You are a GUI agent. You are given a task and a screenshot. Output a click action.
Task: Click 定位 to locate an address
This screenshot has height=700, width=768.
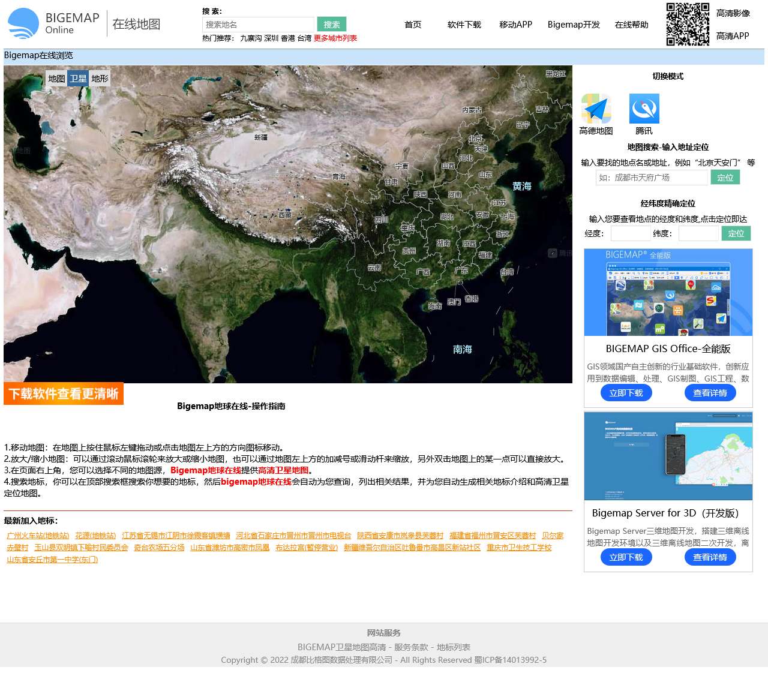[x=725, y=177]
